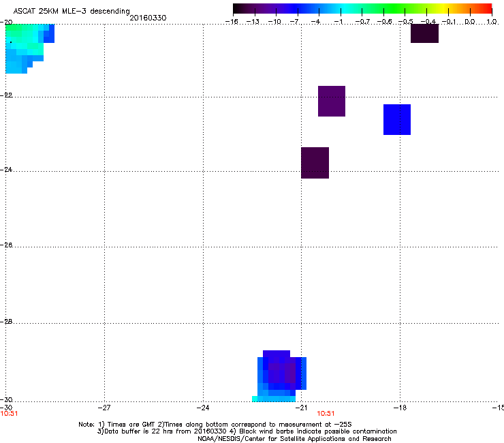Click the latitude axis label "-26"
The height and width of the screenshot is (443, 504).
(x=6, y=245)
